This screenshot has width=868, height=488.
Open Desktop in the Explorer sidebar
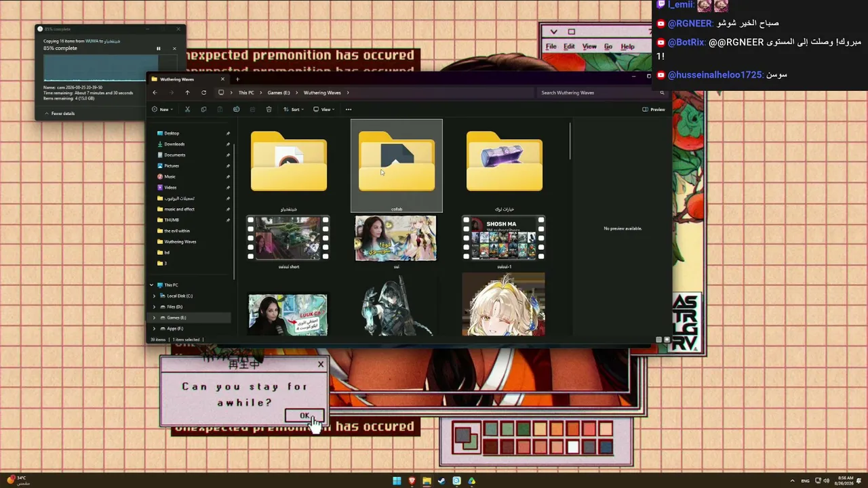coord(172,134)
